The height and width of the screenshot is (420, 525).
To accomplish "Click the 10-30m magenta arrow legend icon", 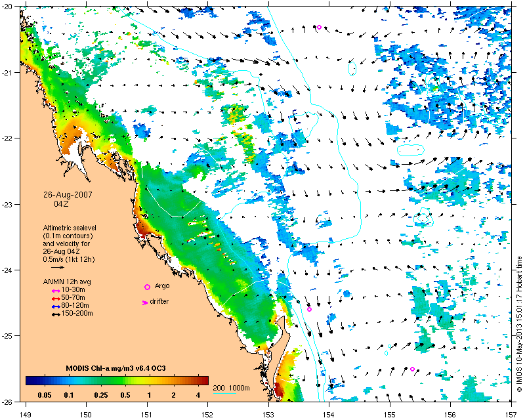I will (56, 291).
